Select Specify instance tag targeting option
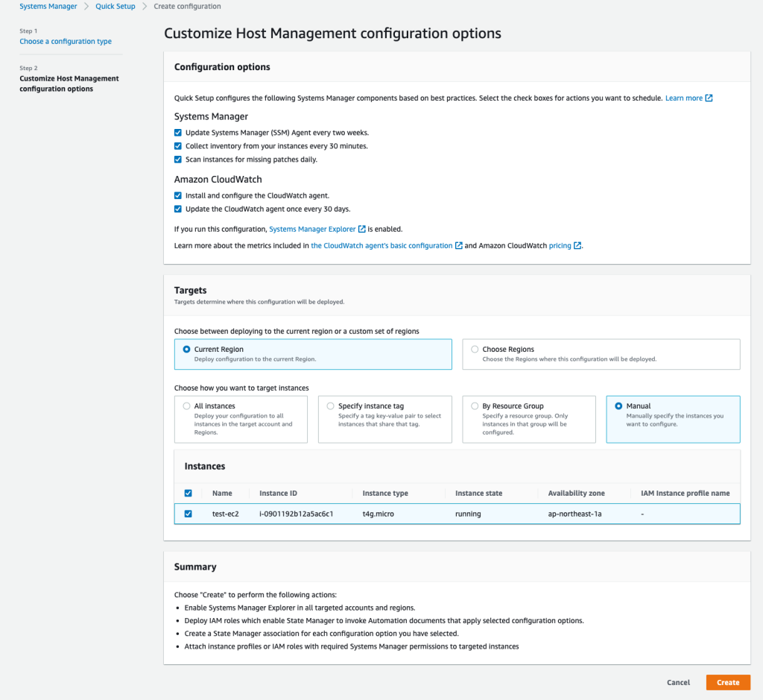Viewport: 763px width, 700px height. (330, 406)
